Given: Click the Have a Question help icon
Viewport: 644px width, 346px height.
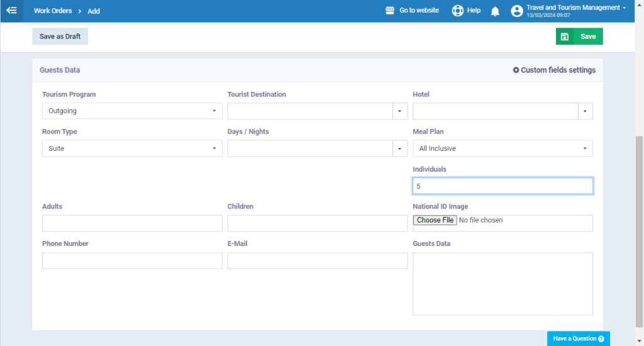Looking at the screenshot, I should tap(601, 339).
